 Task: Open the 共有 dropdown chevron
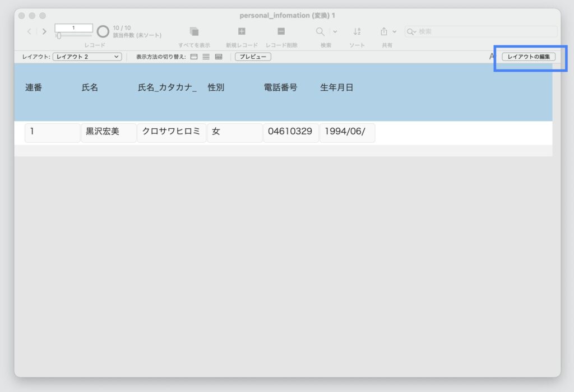[395, 31]
